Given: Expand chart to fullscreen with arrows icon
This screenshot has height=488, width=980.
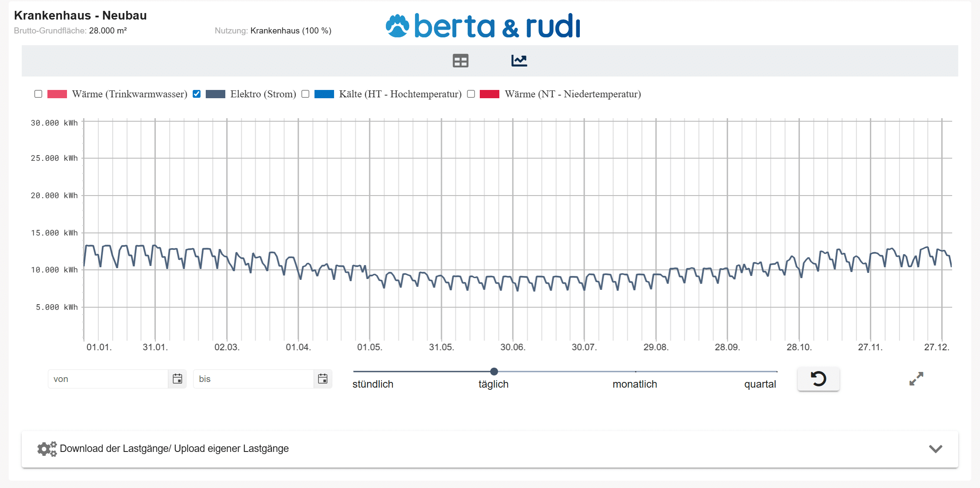Looking at the screenshot, I should [916, 379].
